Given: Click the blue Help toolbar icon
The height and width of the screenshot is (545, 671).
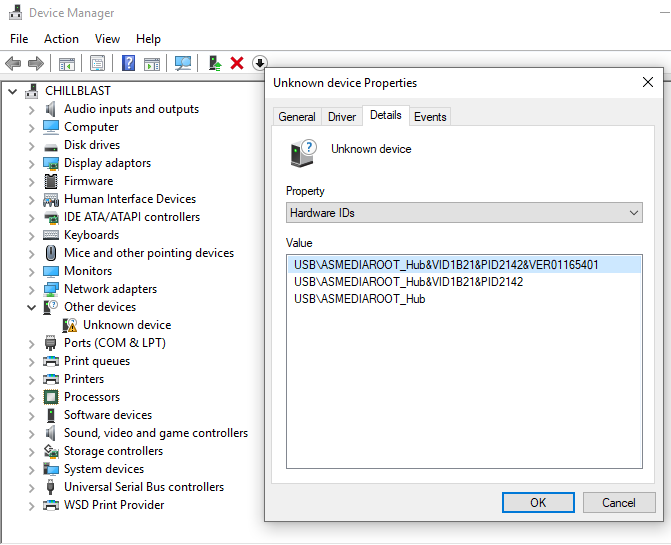Looking at the screenshot, I should pyautogui.click(x=128, y=63).
